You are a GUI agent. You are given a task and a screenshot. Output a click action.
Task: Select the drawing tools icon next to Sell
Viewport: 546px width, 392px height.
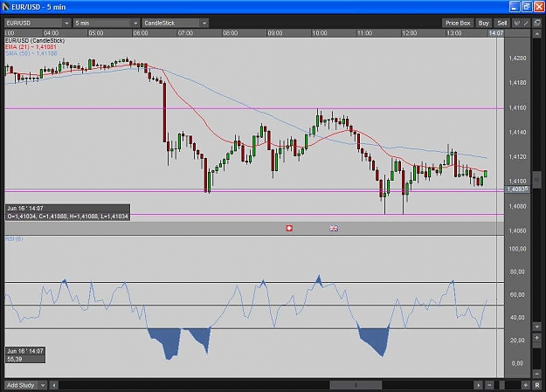coord(517,23)
